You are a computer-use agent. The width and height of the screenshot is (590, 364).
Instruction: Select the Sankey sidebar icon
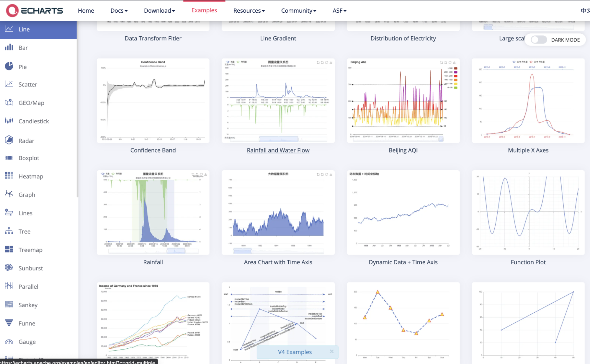tap(9, 304)
